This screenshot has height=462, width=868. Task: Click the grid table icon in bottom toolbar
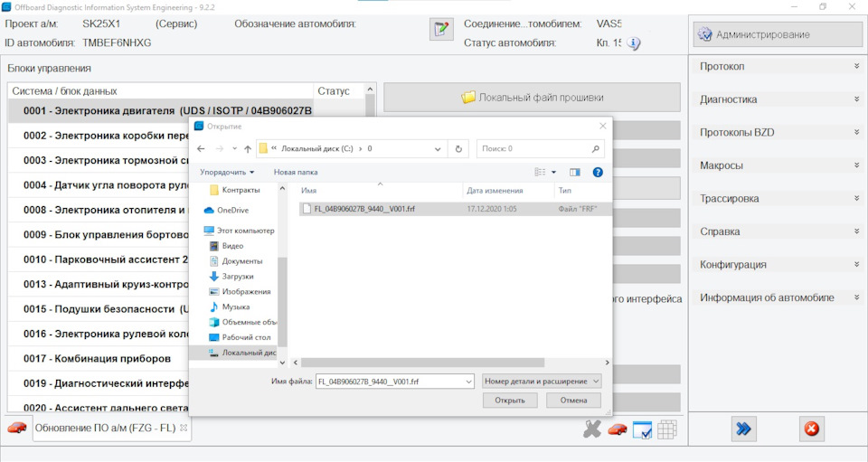click(x=667, y=429)
